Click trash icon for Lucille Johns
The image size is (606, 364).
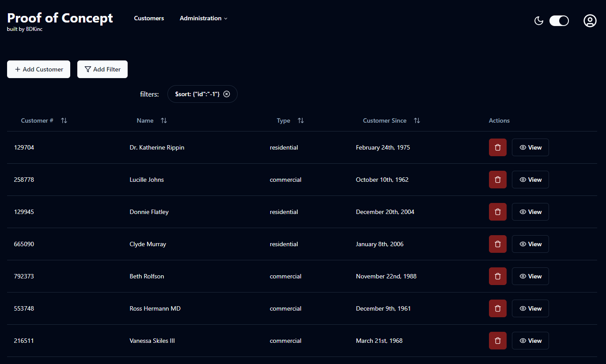coord(497,180)
